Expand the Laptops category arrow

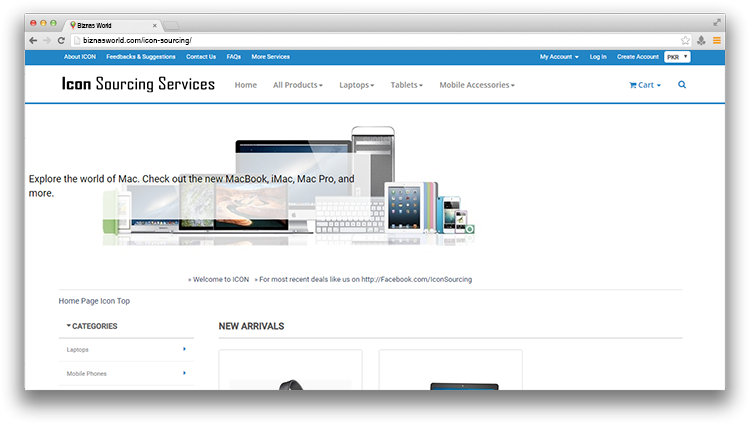184,349
